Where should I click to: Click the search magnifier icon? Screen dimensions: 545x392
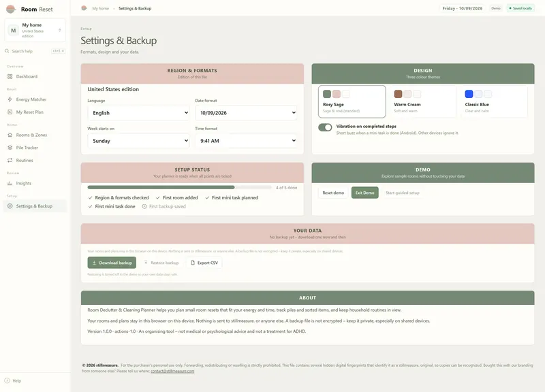pos(7,51)
